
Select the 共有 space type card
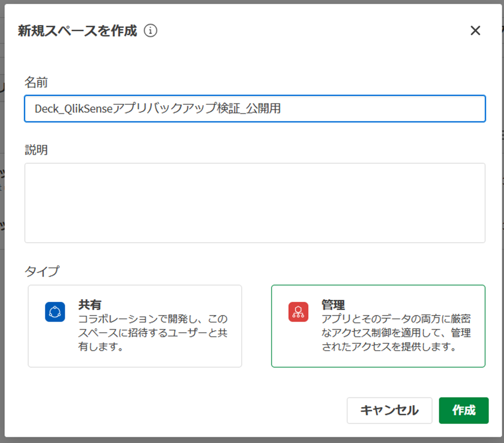[135, 326]
